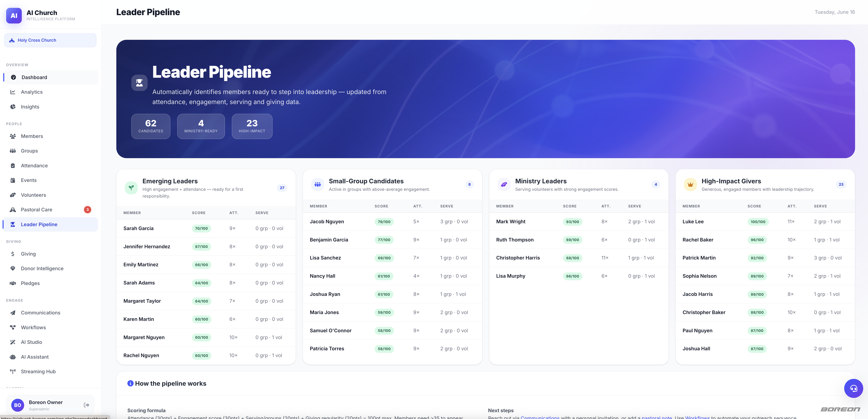Click Christopher Baker member name
Viewport: 868px width, 419px height.
pyautogui.click(x=704, y=313)
